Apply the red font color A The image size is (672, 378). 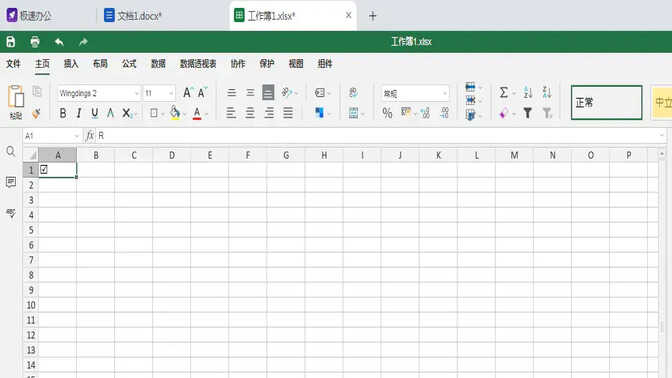(x=197, y=113)
